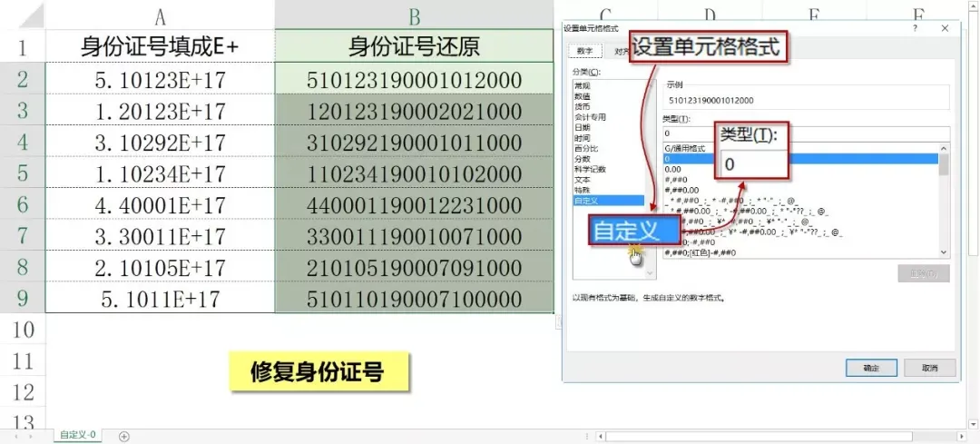Select column A header
The width and height of the screenshot is (980, 444).
160,16
